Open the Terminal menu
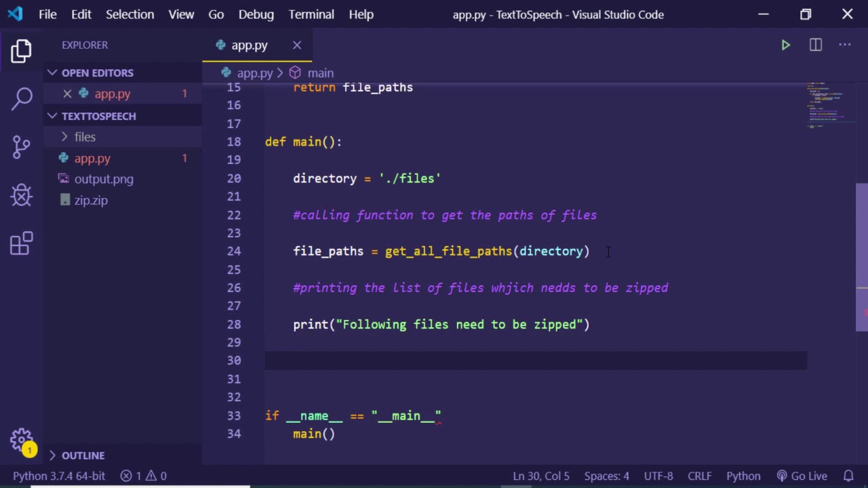 tap(311, 14)
